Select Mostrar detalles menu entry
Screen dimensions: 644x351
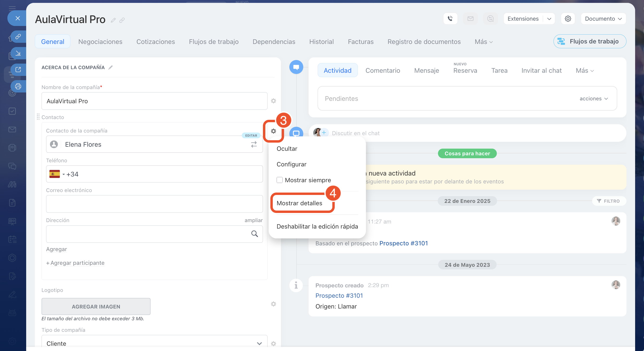(299, 203)
